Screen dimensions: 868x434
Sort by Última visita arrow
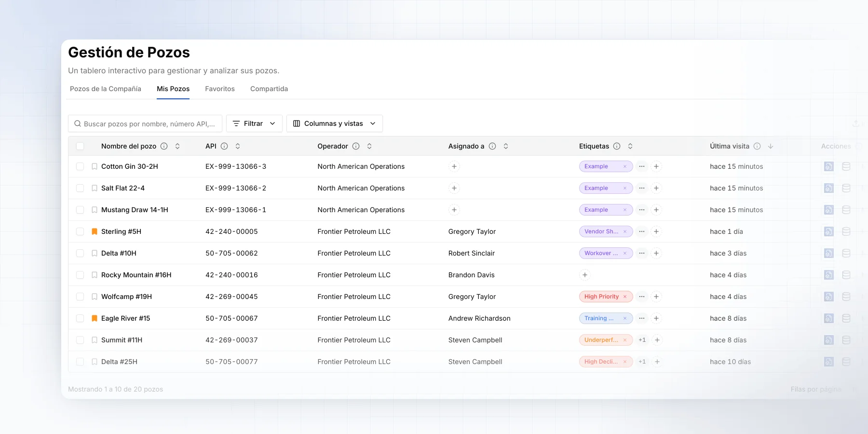click(x=771, y=146)
